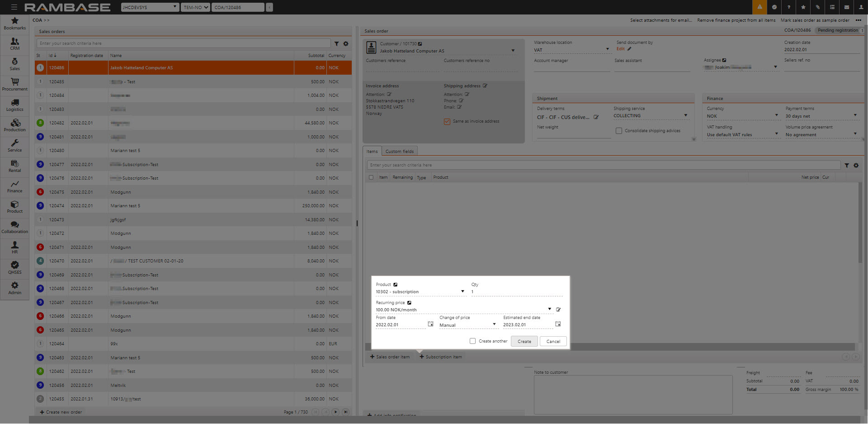
Task: Open the Logistics module in the sidebar
Action: pos(15,105)
